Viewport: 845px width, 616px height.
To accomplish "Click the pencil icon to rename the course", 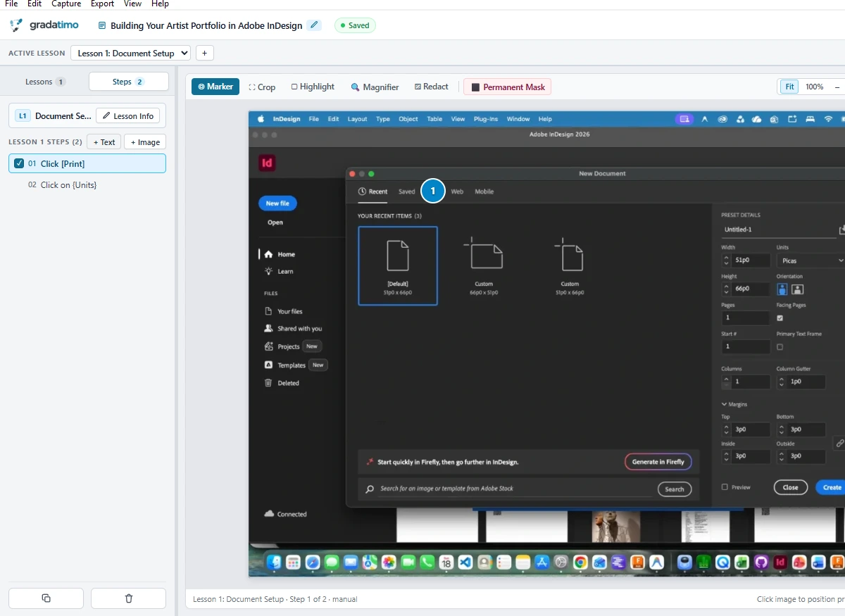I will click(x=314, y=25).
